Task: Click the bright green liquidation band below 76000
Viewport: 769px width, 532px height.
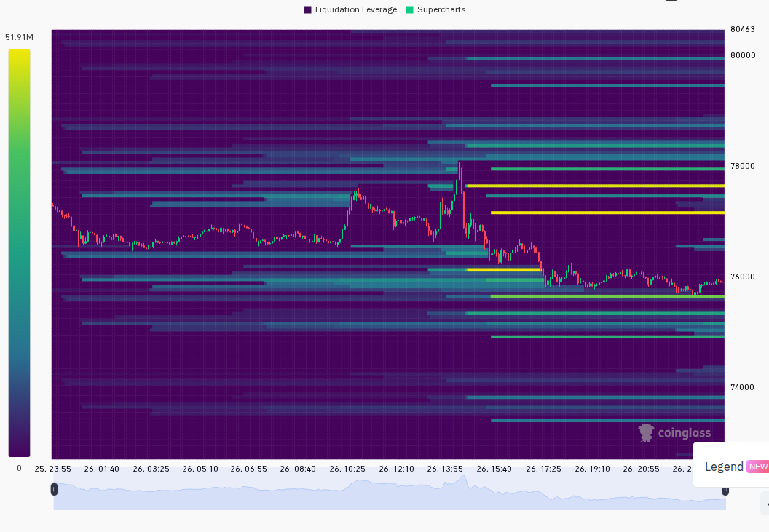Action: pos(607,297)
